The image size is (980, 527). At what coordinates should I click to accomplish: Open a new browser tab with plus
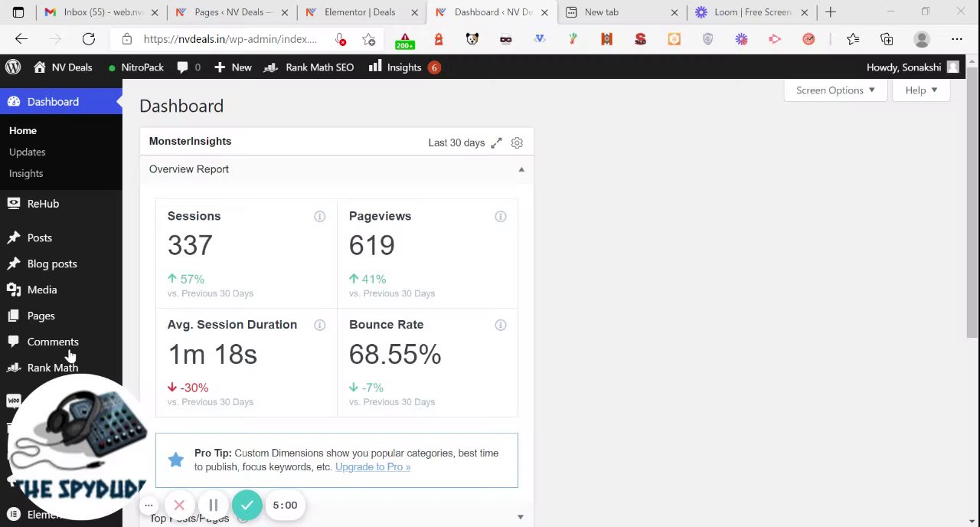point(831,12)
